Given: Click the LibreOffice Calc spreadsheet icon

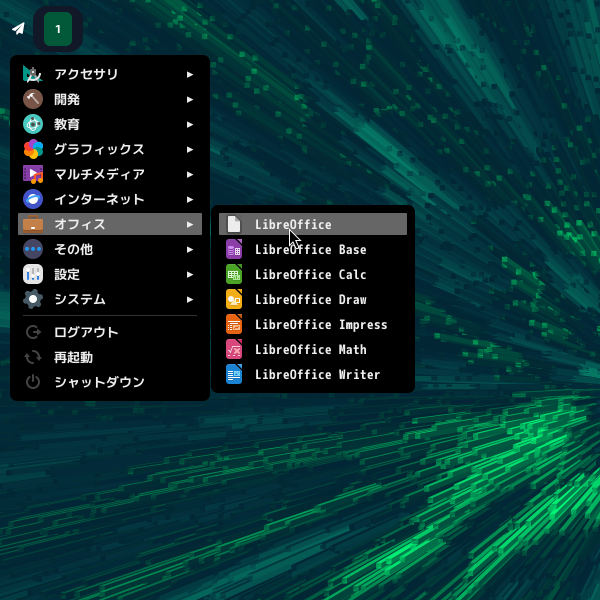Looking at the screenshot, I should [x=234, y=275].
